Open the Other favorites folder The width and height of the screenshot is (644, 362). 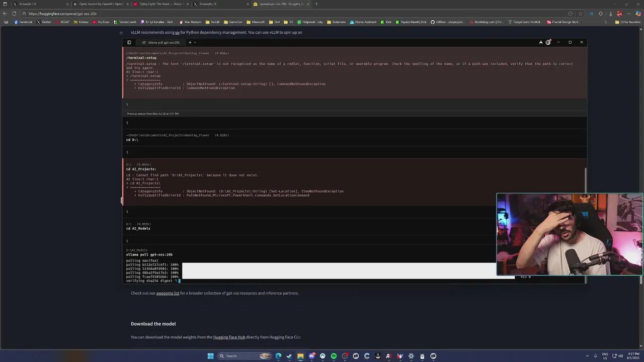click(x=627, y=22)
